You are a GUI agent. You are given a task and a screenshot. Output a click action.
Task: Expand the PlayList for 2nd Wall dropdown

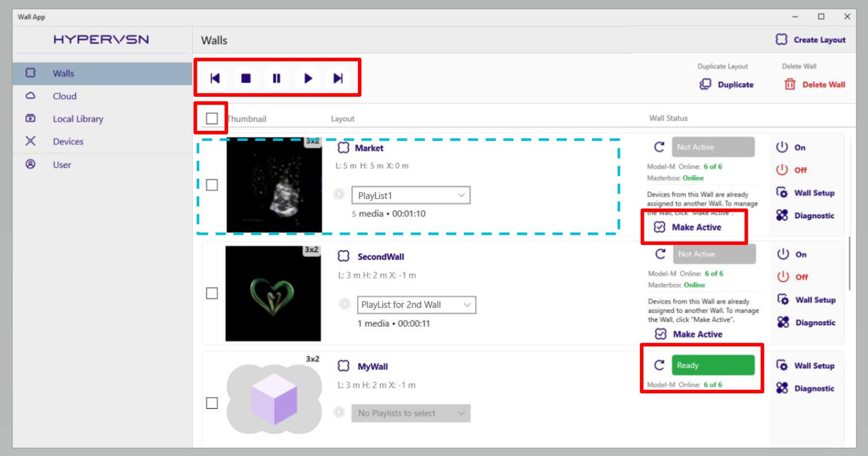[x=416, y=305]
